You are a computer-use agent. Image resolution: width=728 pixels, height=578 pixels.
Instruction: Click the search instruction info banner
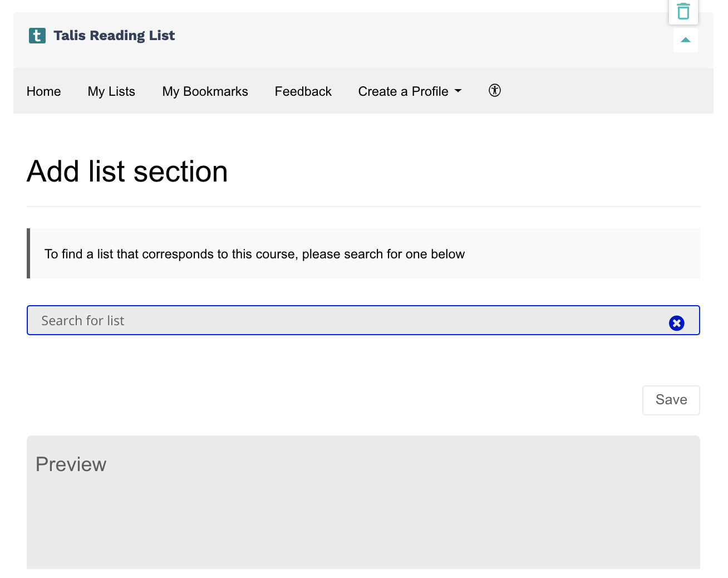point(363,253)
